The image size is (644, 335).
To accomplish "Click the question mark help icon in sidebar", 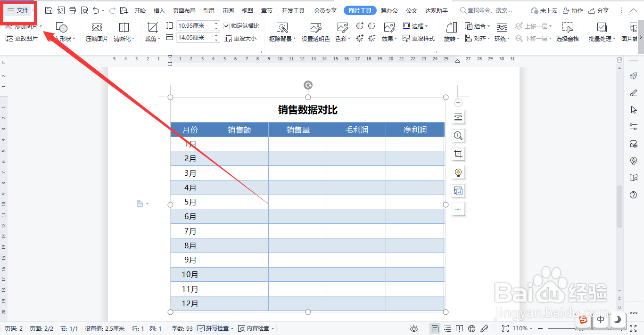I will 634,195.
